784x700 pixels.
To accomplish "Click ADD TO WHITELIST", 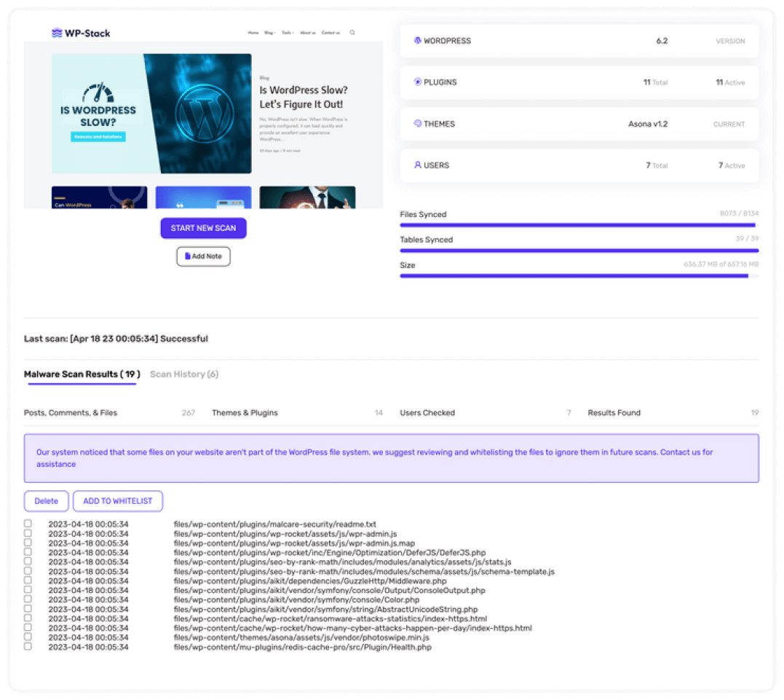I will tap(117, 501).
